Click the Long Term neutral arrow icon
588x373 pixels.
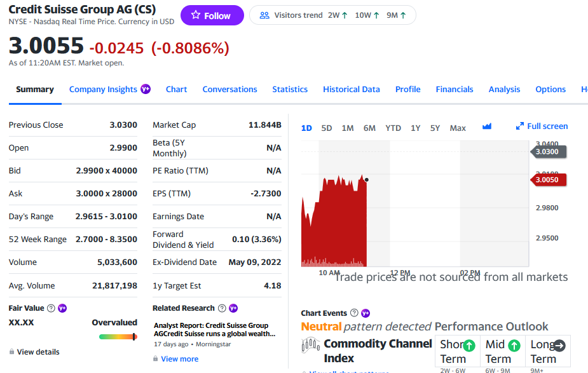(559, 345)
